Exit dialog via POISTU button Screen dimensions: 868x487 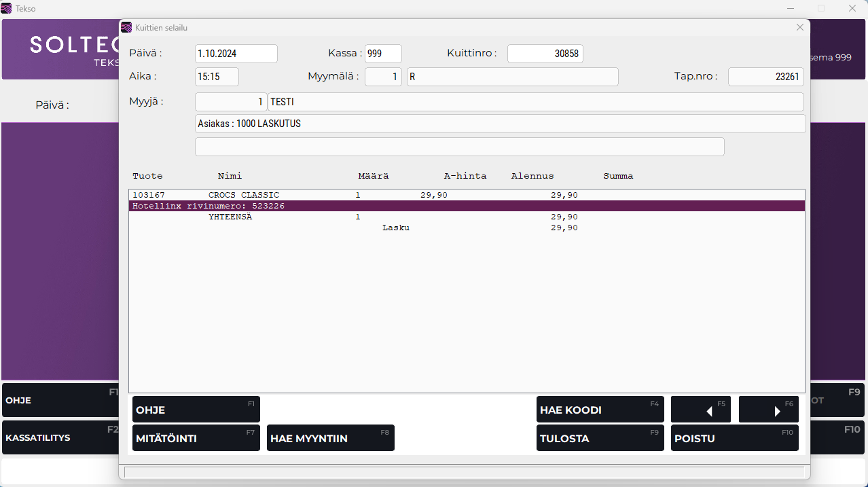coord(734,438)
